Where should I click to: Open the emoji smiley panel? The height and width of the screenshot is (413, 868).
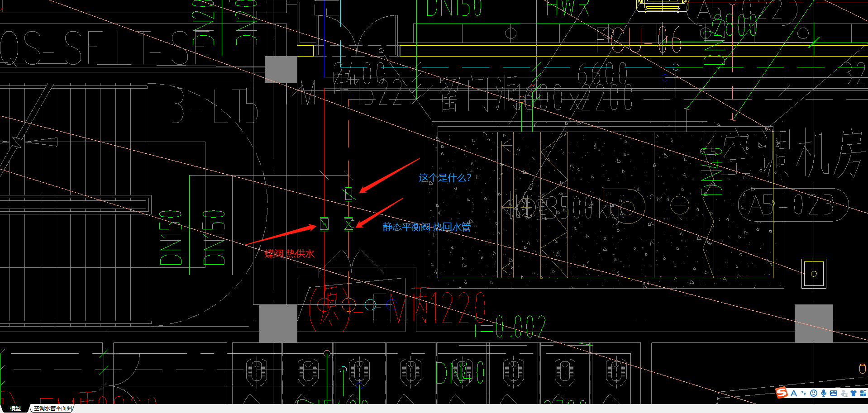814,393
